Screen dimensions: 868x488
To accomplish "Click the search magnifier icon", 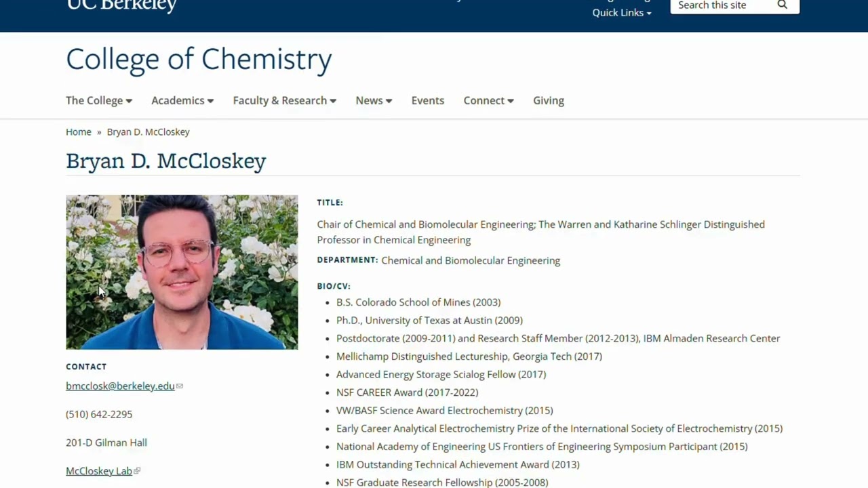I will coord(782,5).
